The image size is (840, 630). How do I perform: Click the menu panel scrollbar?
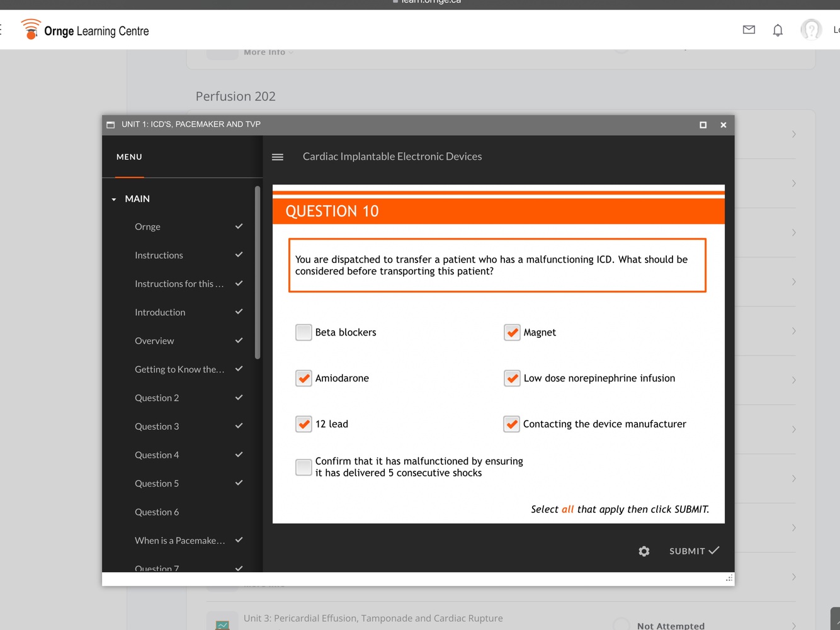257,273
